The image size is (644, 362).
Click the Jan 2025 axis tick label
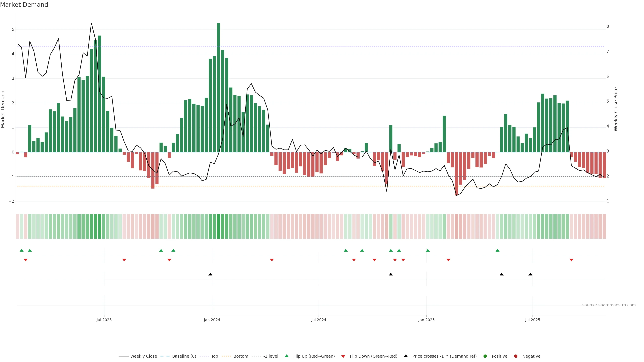pyautogui.click(x=426, y=320)
